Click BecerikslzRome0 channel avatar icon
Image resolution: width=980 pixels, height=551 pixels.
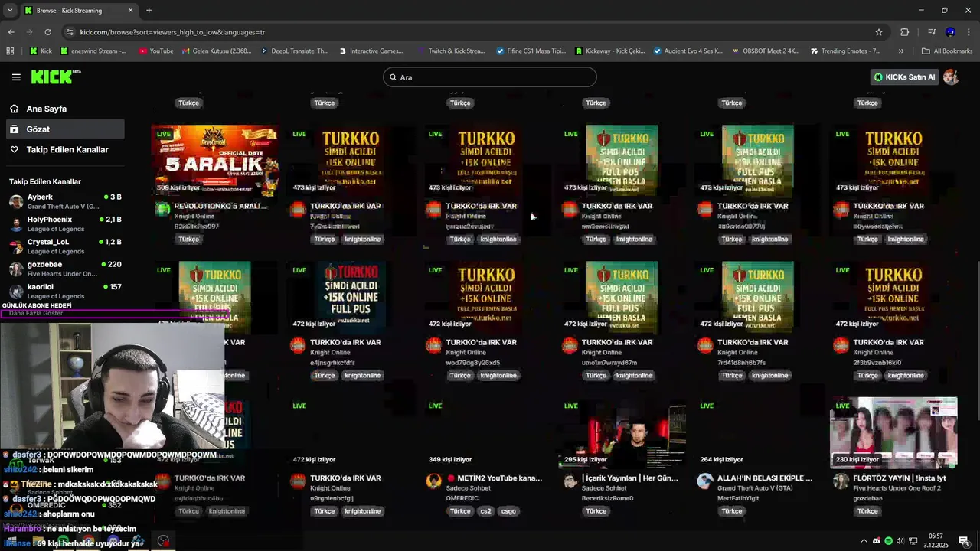pyautogui.click(x=570, y=481)
